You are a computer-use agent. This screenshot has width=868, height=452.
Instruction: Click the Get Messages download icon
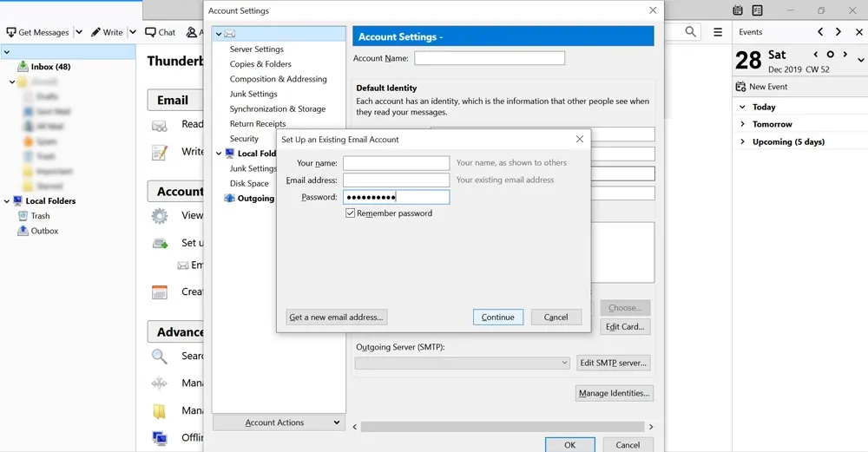pyautogui.click(x=11, y=32)
